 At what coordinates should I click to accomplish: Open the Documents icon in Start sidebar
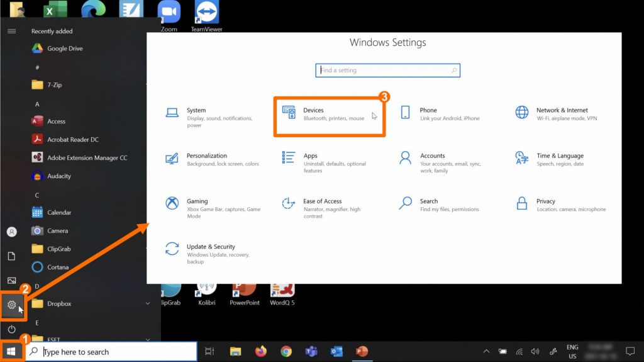(x=11, y=256)
